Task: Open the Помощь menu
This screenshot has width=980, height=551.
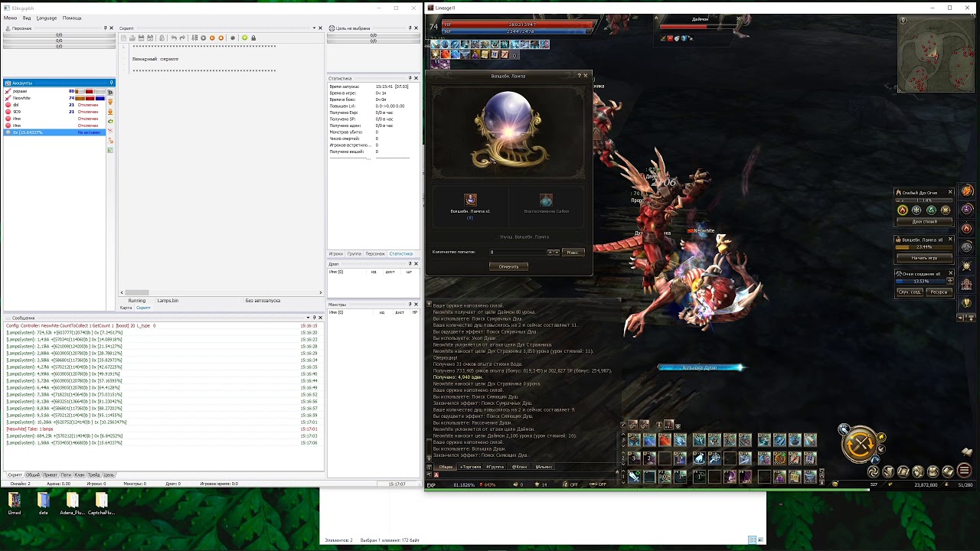Action: coord(72,18)
